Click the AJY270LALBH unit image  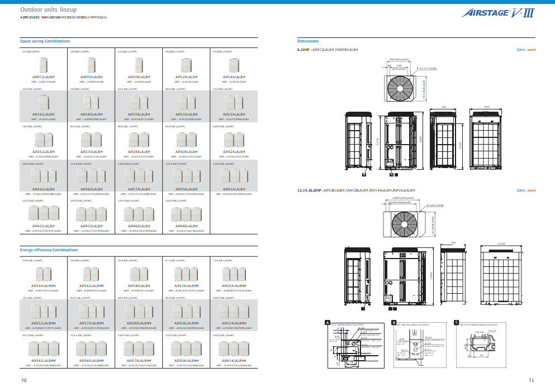[91, 140]
